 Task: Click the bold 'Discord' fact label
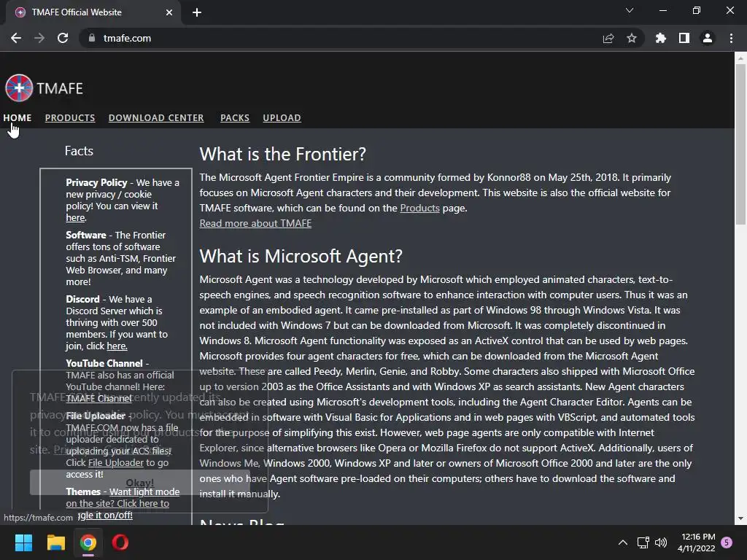point(82,299)
